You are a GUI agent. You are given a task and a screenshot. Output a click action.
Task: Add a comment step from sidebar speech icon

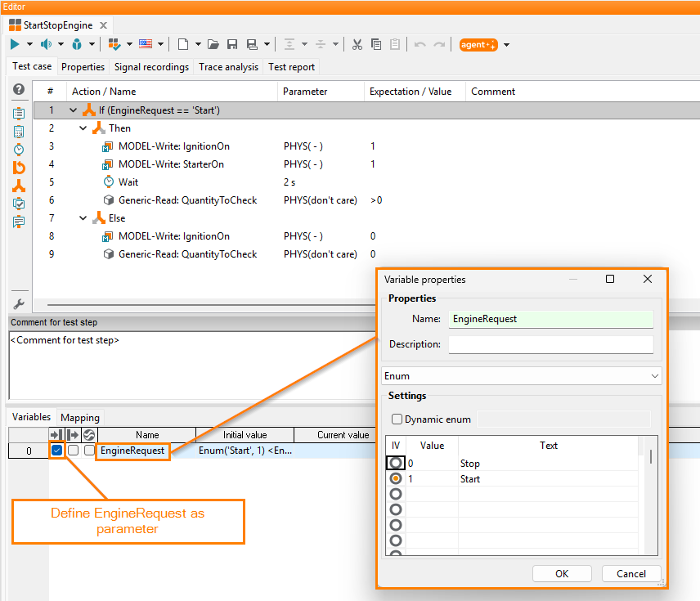(19, 222)
